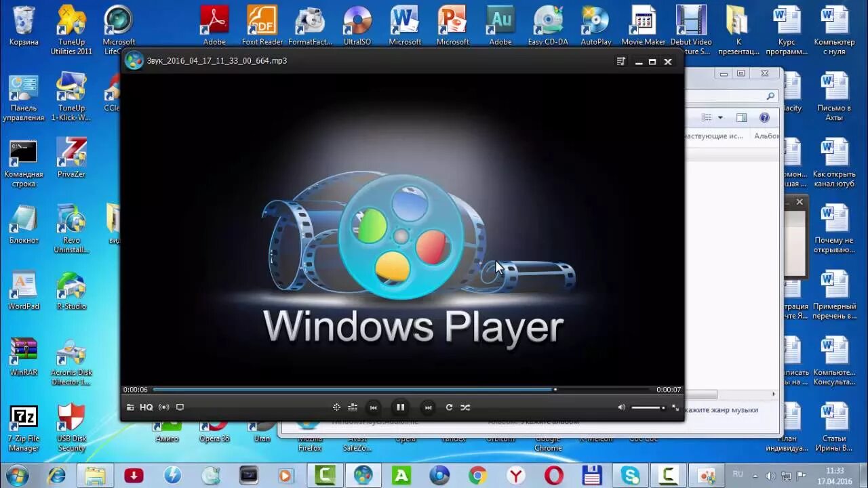Open the equalizer in the player

pos(353,407)
